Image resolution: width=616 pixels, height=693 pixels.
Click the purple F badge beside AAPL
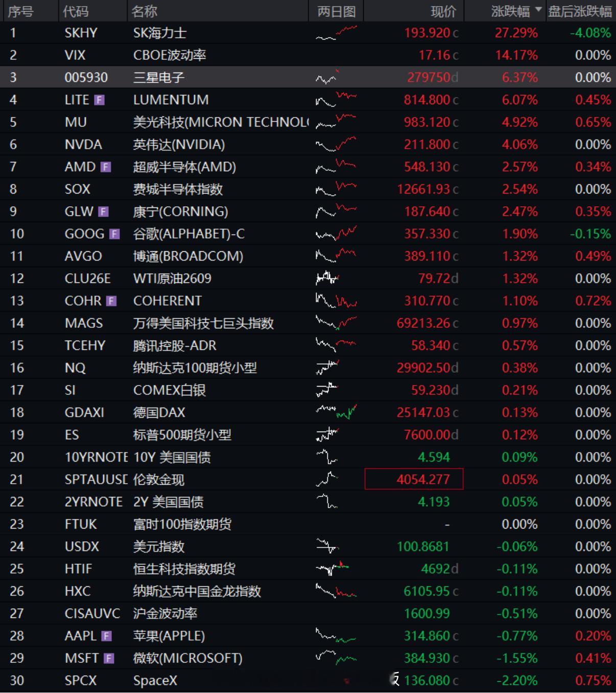[106, 636]
